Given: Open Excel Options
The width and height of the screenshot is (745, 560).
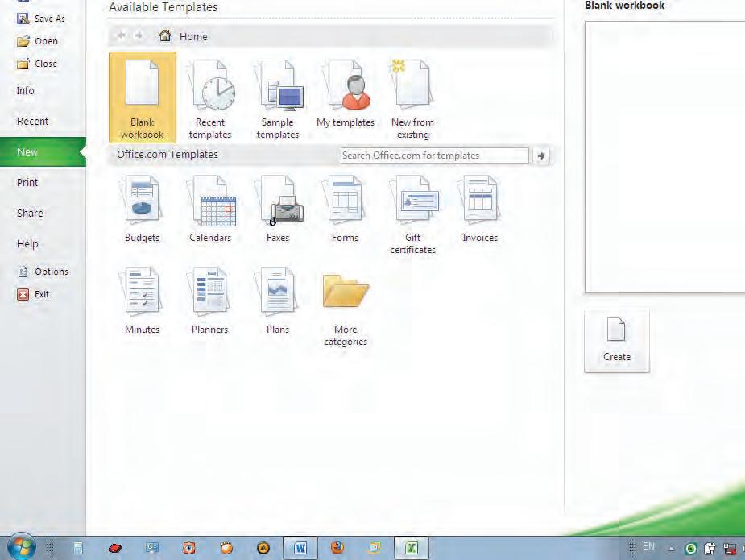Looking at the screenshot, I should tap(43, 272).
